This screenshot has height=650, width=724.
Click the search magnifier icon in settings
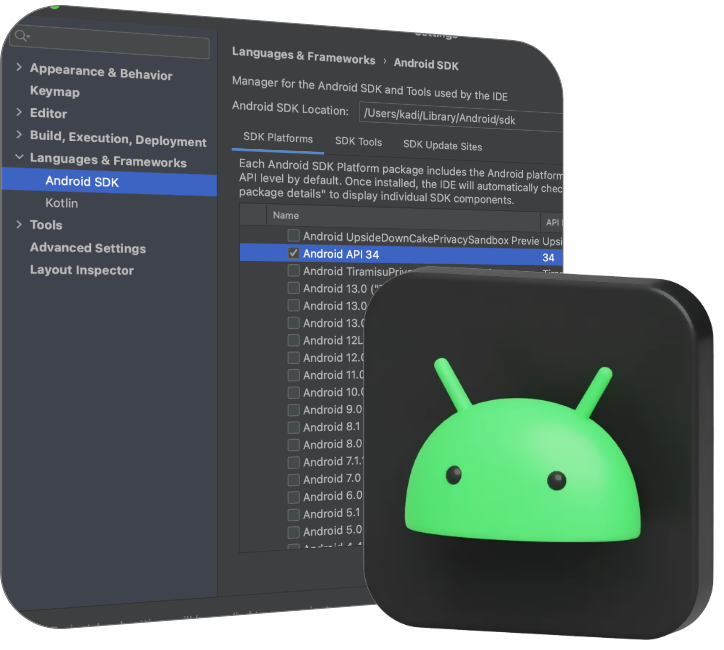[21, 35]
